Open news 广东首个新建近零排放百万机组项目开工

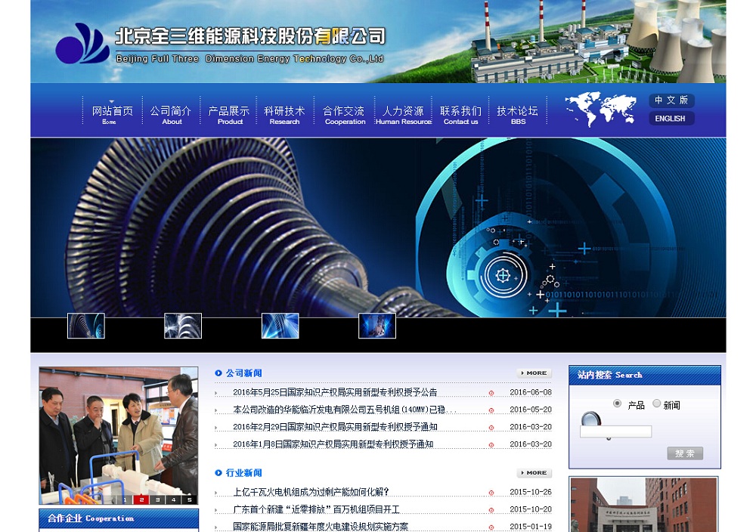coord(316,509)
